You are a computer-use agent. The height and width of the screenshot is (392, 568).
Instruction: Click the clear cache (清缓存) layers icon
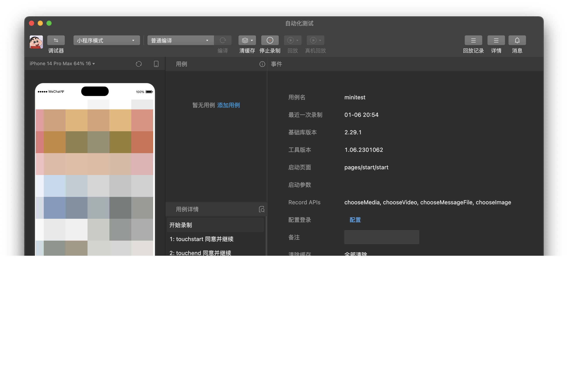coord(245,40)
